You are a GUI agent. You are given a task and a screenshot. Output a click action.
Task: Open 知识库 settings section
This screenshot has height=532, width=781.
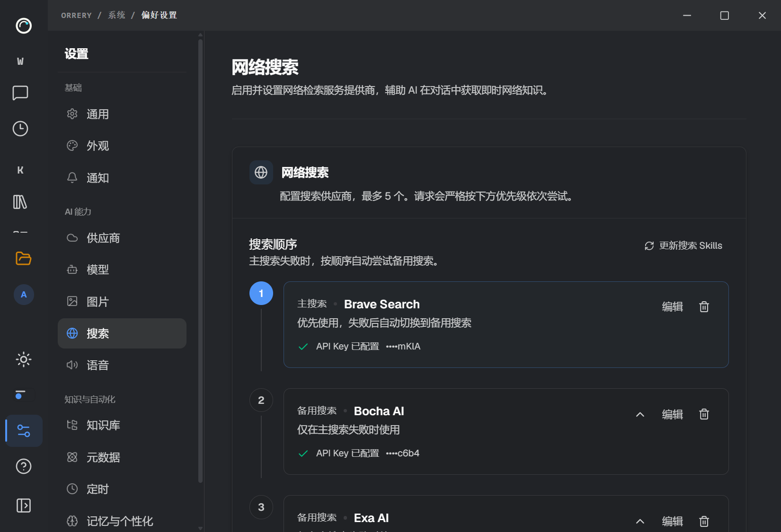click(122, 425)
